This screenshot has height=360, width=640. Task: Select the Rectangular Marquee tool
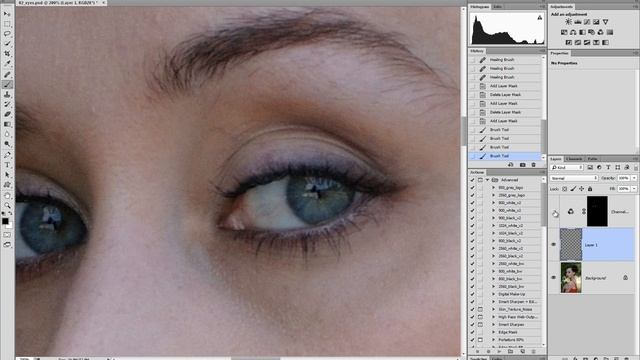point(7,24)
